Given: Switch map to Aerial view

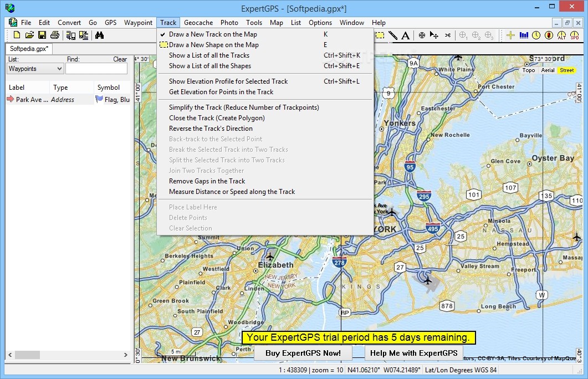Looking at the screenshot, I should [548, 70].
